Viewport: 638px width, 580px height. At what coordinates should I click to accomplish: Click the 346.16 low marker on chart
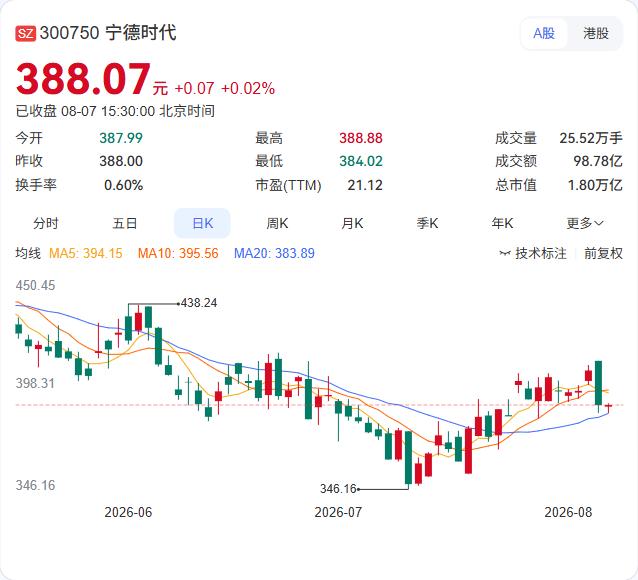tap(338, 488)
